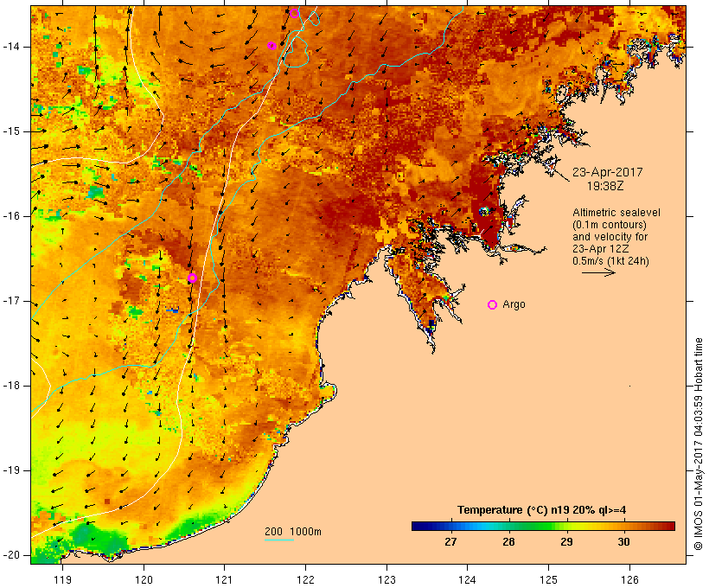The height and width of the screenshot is (588, 709).
Task: Click the '0.5m/s (1kt 24h)' velocity label
Action: click(610, 261)
